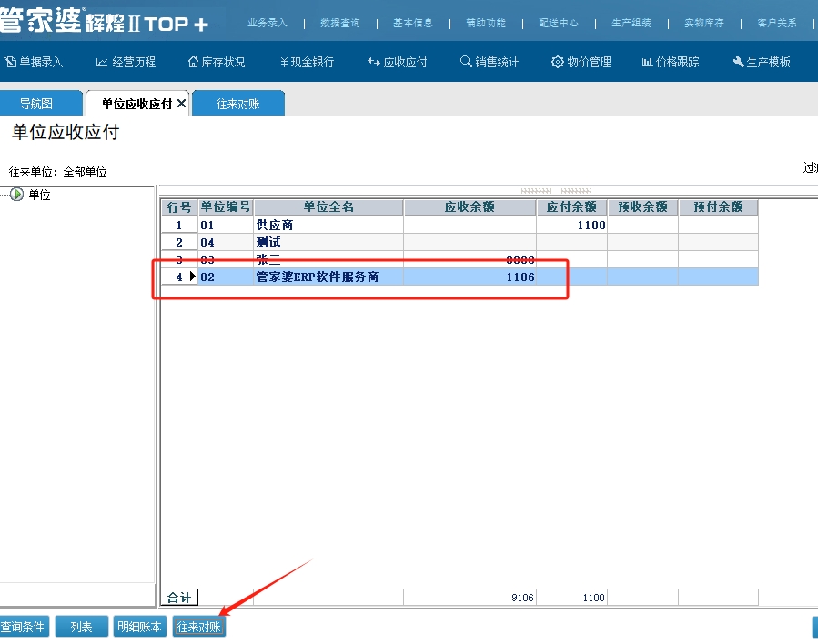This screenshot has height=644, width=818.
Task: Open 价格跟踪 from the toolbar
Action: tap(671, 62)
